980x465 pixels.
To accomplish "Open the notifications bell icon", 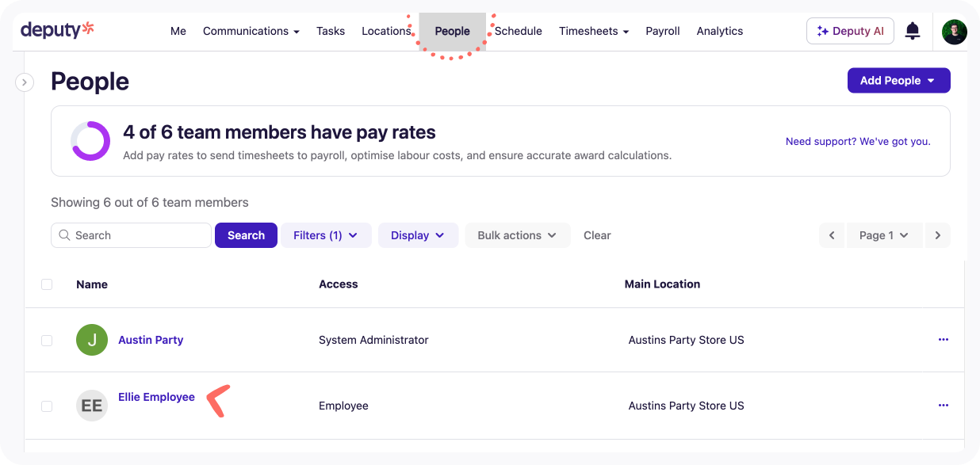I will coord(913,31).
